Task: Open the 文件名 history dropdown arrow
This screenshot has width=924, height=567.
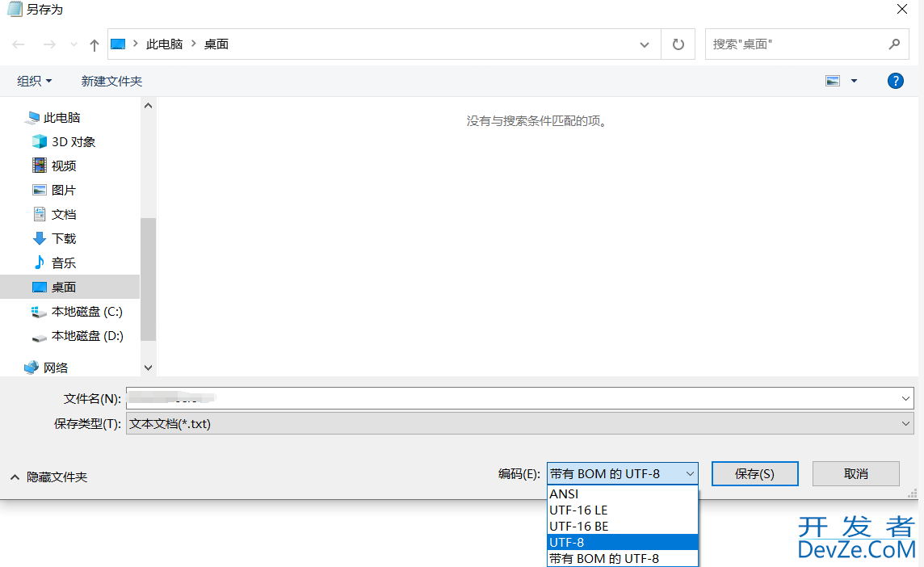Action: click(905, 398)
